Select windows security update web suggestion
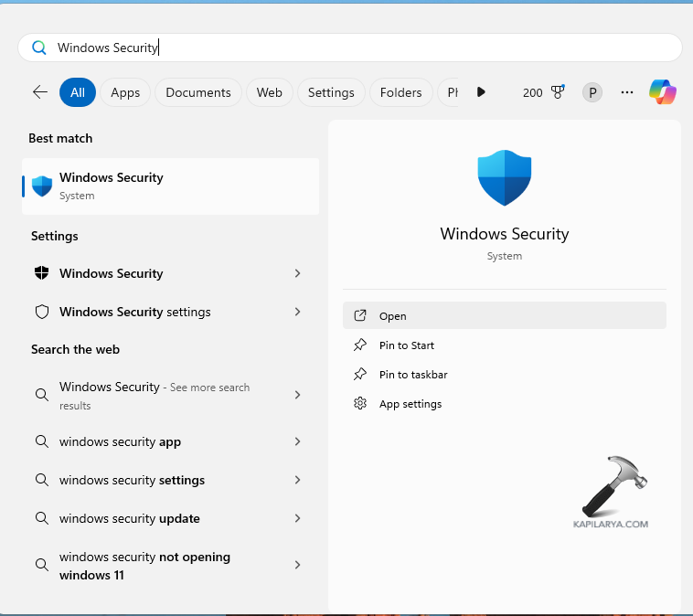This screenshot has width=693, height=616. [x=171, y=518]
